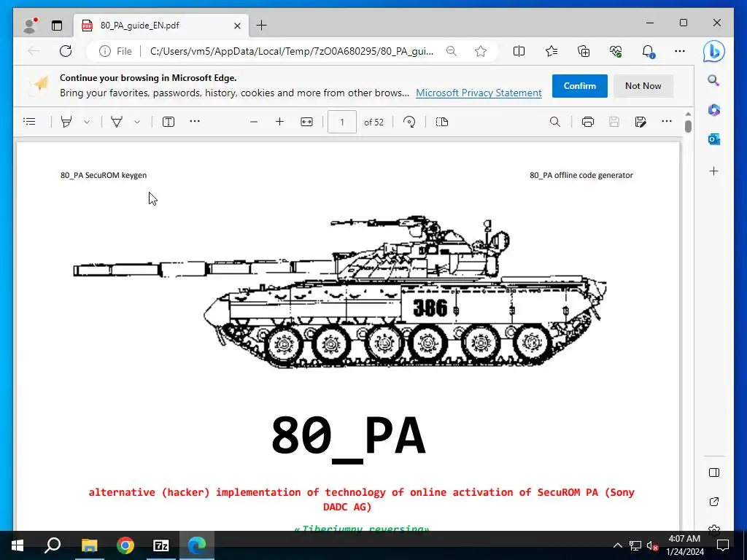Zoom out of the PDF

[254, 122]
